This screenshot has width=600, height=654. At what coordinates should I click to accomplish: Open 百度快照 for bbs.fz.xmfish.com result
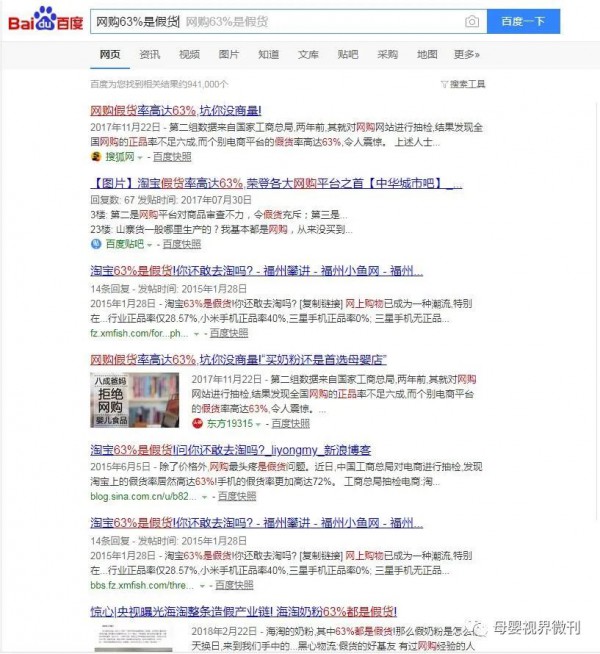coord(234,585)
